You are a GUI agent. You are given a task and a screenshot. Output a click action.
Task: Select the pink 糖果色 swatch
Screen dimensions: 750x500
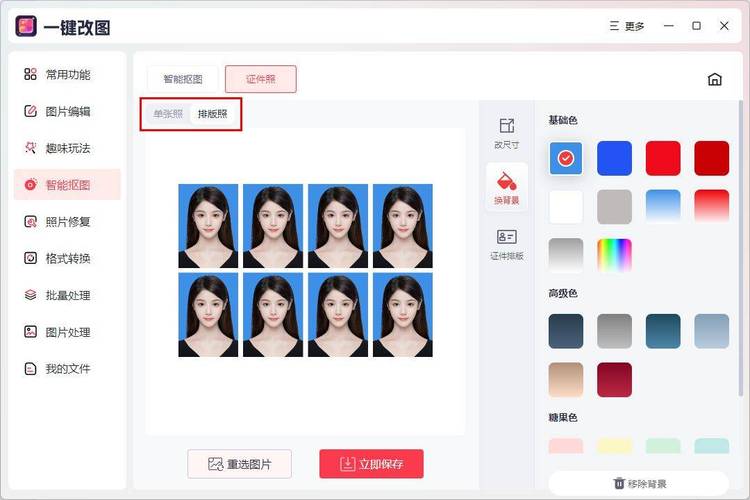(566, 446)
